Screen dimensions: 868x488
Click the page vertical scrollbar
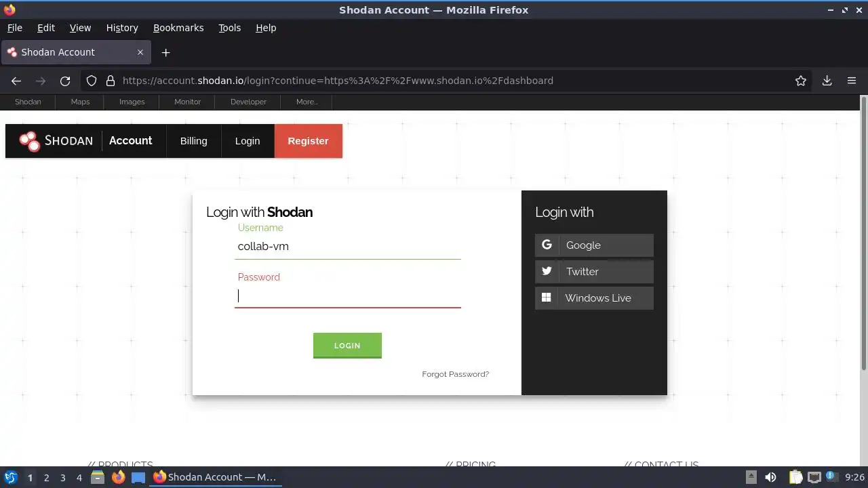pos(864,234)
